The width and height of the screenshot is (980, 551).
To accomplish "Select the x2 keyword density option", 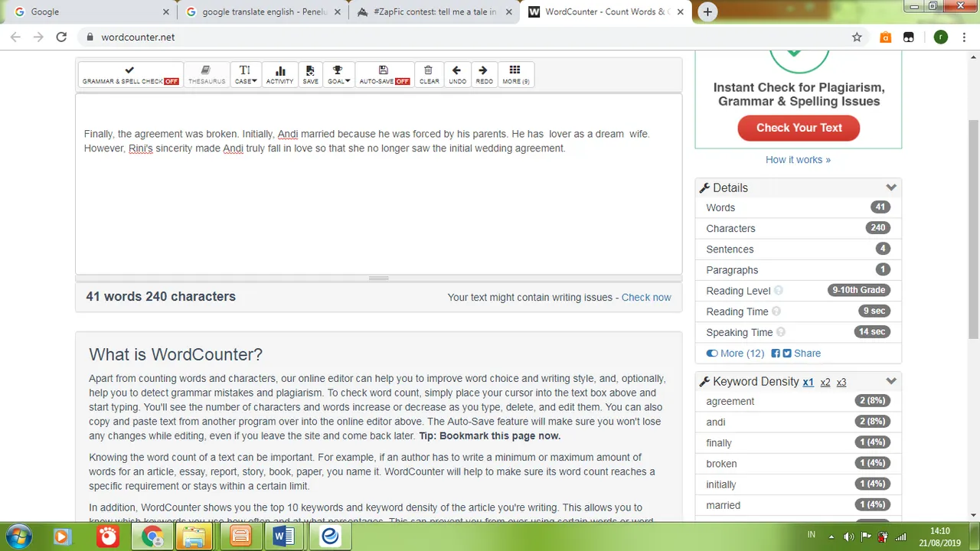I will coord(825,382).
